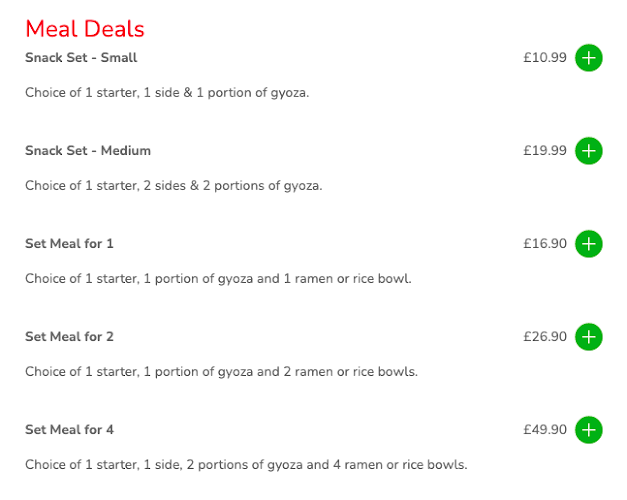This screenshot has height=500, width=627.
Task: Click the £49.90 price
Action: 545,430
